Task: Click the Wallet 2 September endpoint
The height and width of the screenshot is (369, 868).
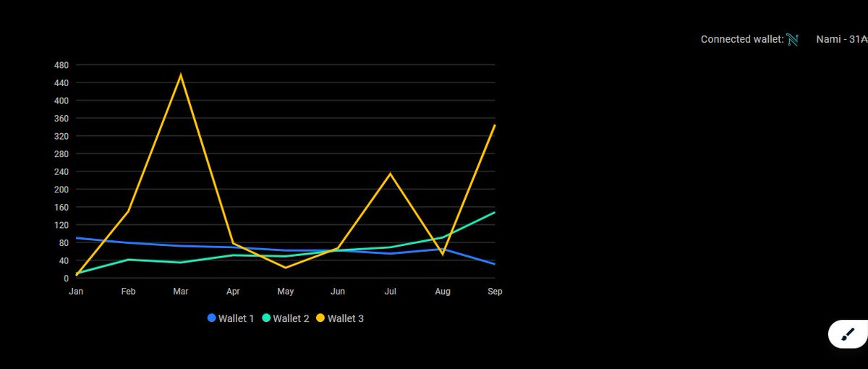Action: pos(495,213)
